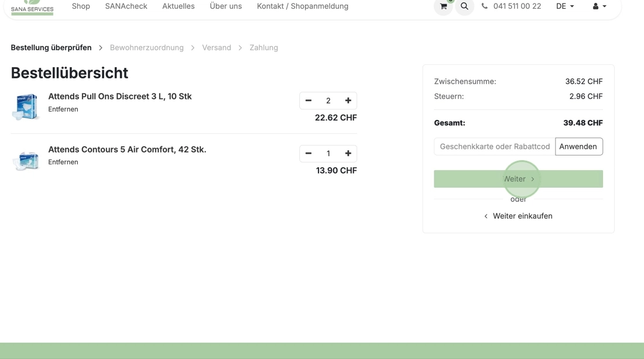Remove Attends Pull Ons Discreet via Entfernen

coord(63,109)
